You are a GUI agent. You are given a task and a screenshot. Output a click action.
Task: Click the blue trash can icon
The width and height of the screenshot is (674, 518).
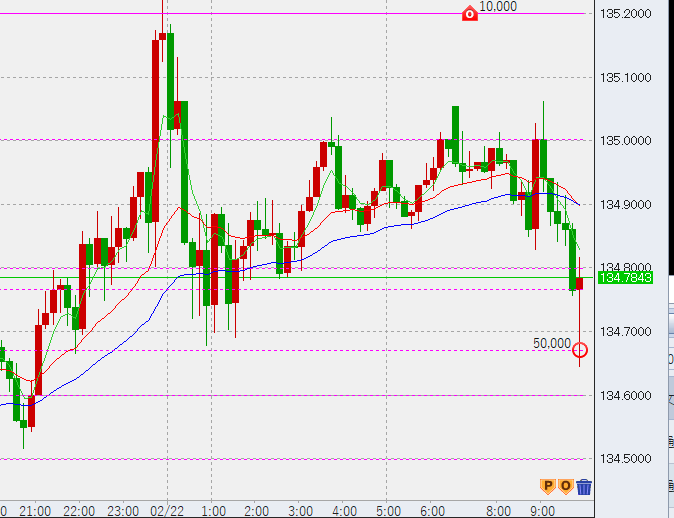(584, 487)
